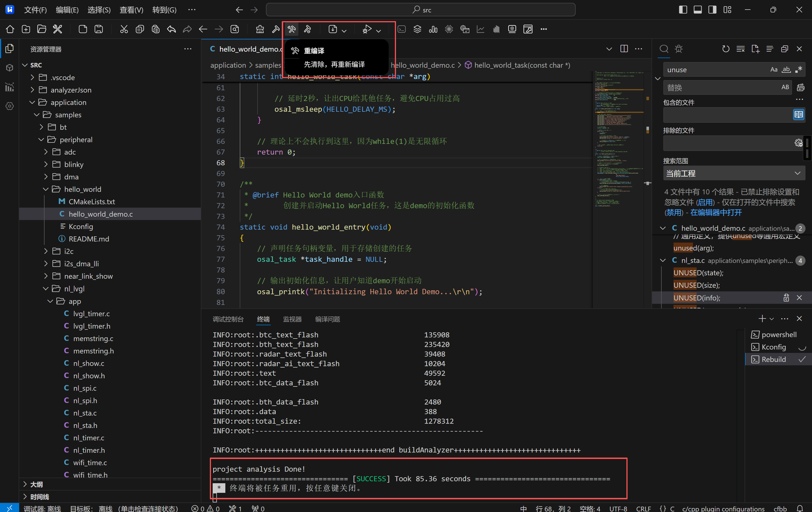Click the 启用 link in search message
This screenshot has height=512, width=812.
[705, 202]
